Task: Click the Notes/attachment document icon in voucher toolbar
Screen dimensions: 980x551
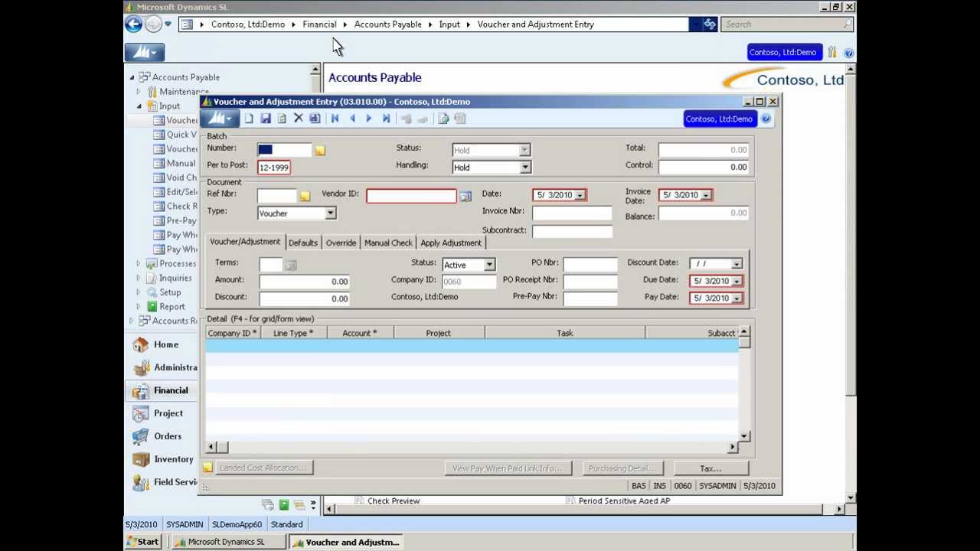Action: point(443,119)
